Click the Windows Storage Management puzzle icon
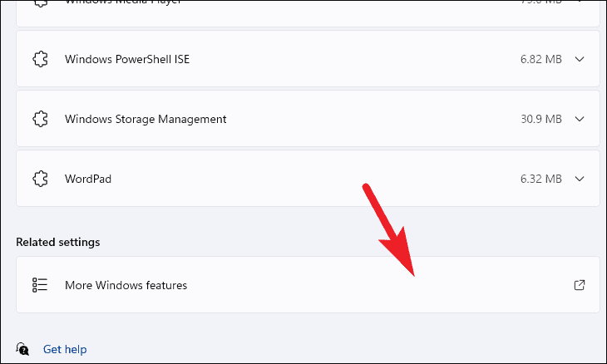The width and height of the screenshot is (607, 364). (40, 119)
